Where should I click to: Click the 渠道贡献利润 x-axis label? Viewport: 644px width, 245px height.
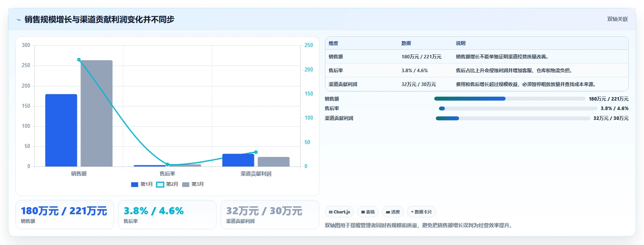[256, 174]
